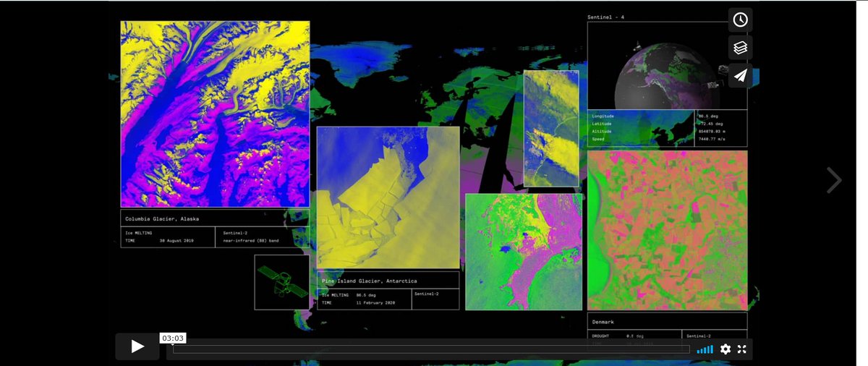Enter fullscreen mode
The width and height of the screenshot is (868, 366).
pyautogui.click(x=741, y=349)
